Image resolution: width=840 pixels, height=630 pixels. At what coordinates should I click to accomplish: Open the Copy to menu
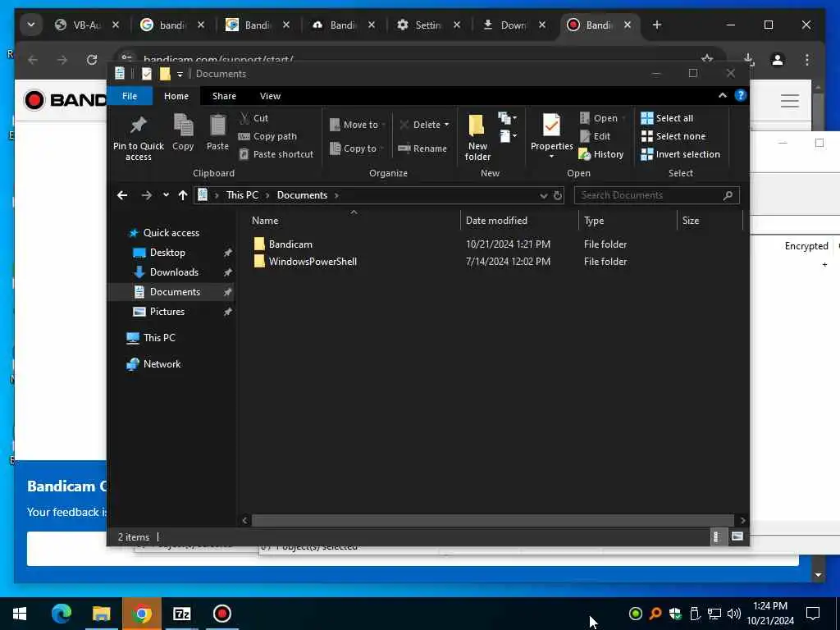356,148
